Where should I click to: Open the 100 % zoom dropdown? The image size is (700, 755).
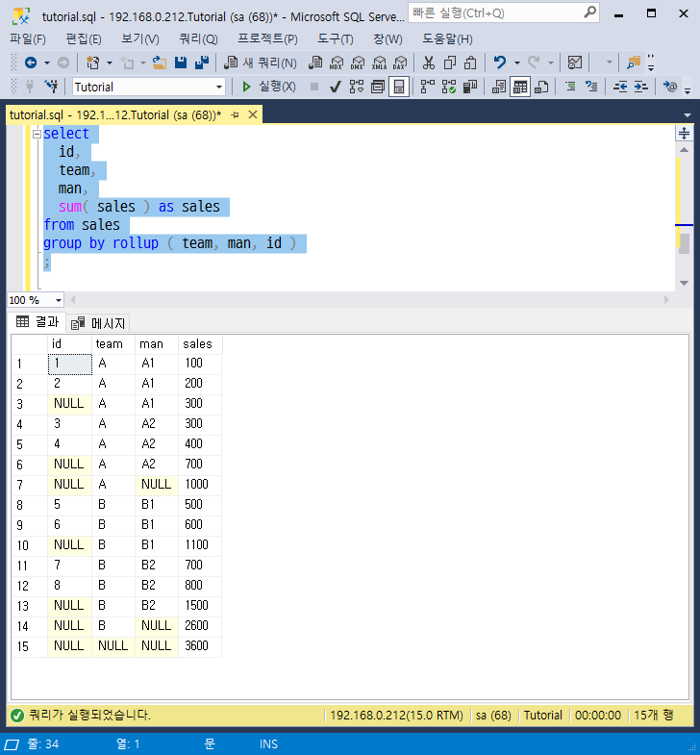tap(59, 300)
